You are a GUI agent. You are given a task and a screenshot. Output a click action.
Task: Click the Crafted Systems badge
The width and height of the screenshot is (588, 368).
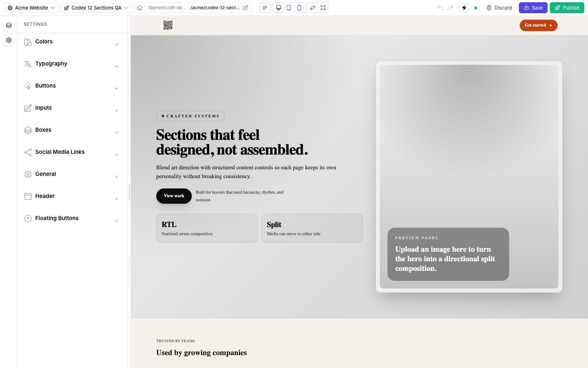click(191, 116)
